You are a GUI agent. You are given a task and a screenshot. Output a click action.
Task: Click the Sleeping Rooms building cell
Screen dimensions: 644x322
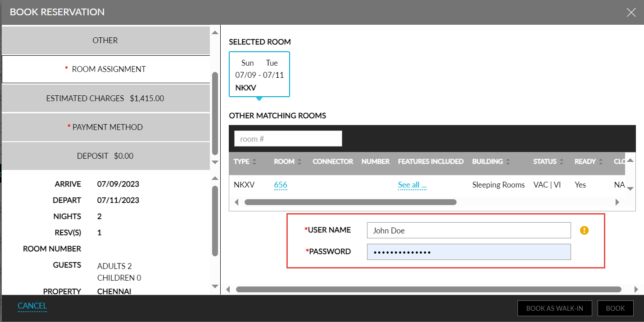click(499, 185)
